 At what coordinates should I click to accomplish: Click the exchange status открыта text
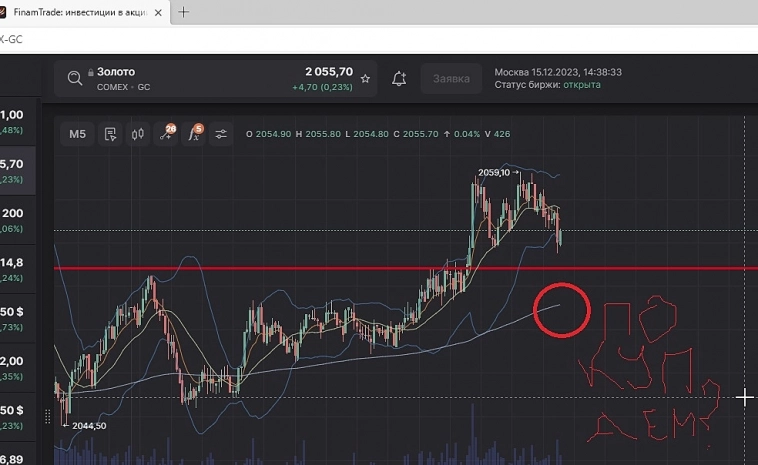click(x=582, y=85)
